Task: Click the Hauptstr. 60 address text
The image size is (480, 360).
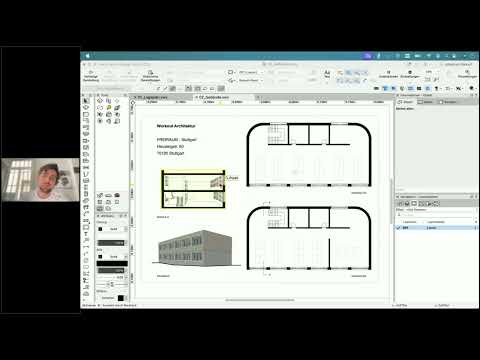Action: 170,146
